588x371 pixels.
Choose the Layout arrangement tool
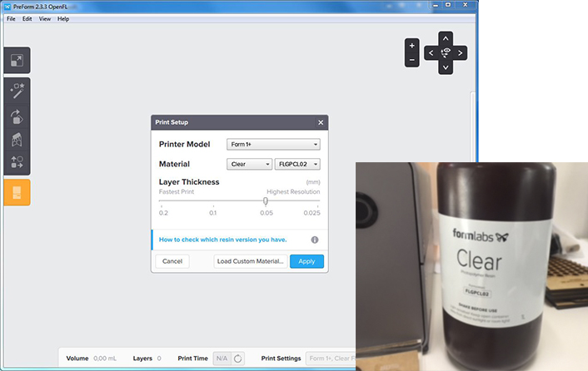17,162
